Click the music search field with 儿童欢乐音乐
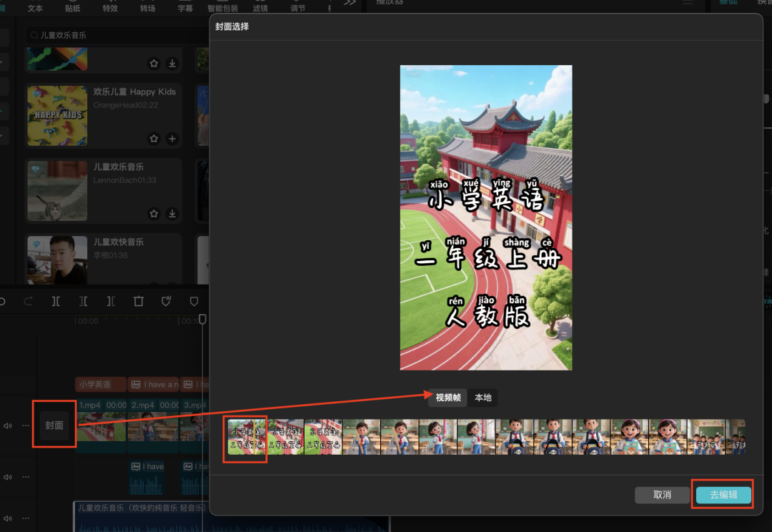Image resolution: width=772 pixels, height=532 pixels. [107, 35]
